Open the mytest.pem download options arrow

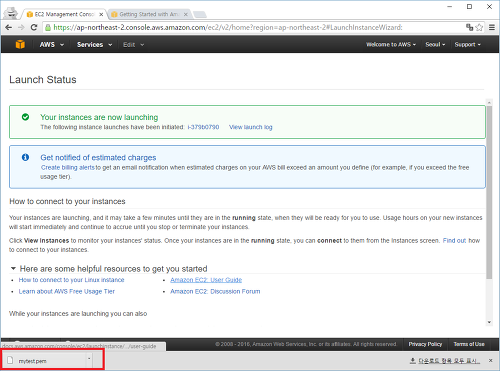[89, 359]
